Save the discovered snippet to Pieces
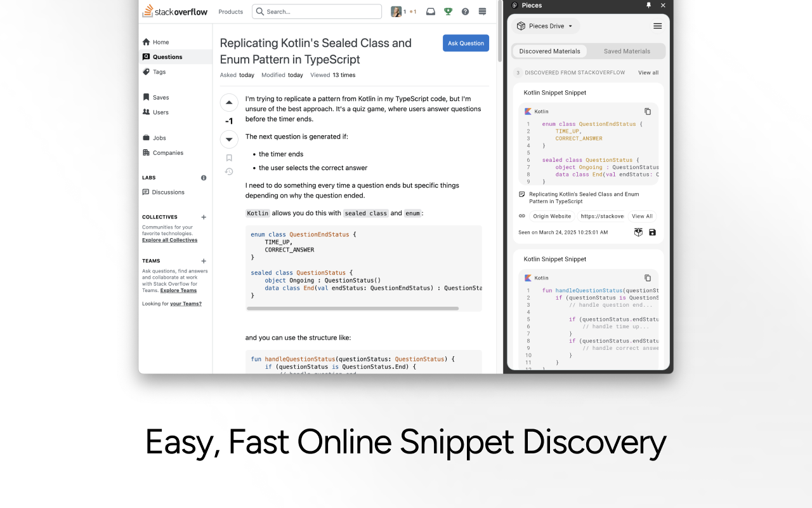812x508 pixels. pos(652,232)
